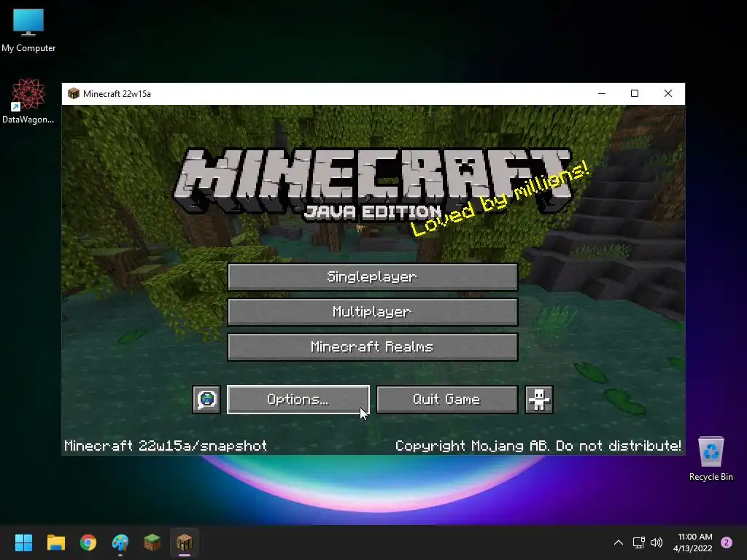This screenshot has width=747, height=560.
Task: Open File Explorer from the taskbar
Action: (55, 542)
